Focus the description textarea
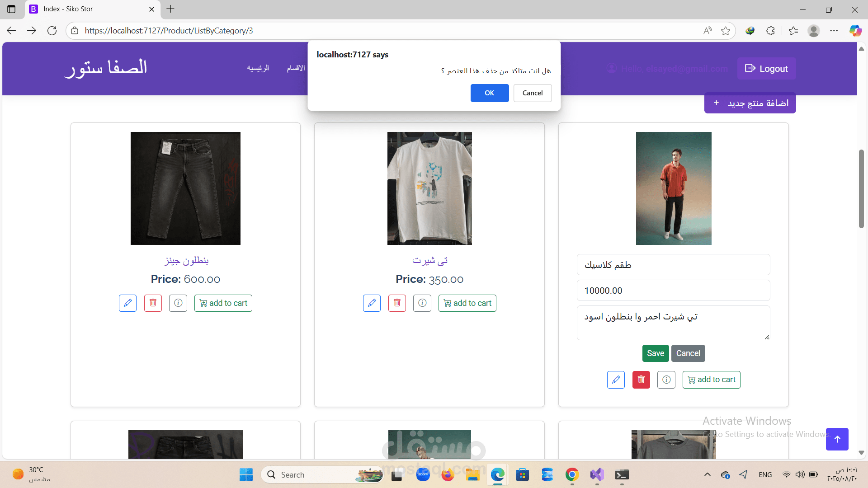 coord(674,323)
